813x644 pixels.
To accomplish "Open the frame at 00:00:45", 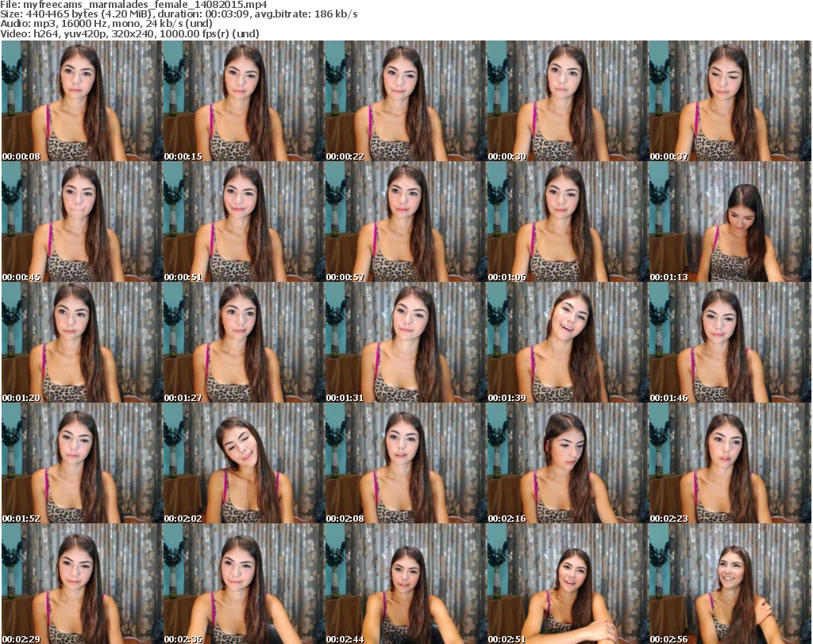I will [x=82, y=222].
